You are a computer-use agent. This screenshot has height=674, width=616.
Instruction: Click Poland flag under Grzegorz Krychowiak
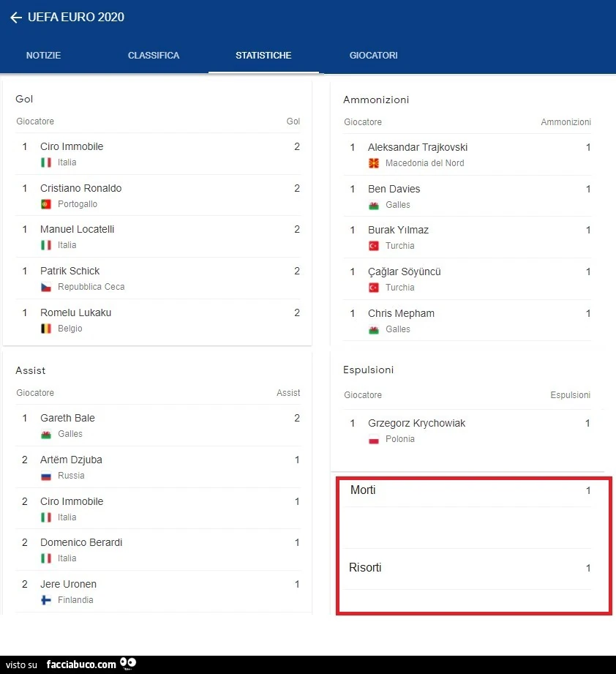point(374,439)
